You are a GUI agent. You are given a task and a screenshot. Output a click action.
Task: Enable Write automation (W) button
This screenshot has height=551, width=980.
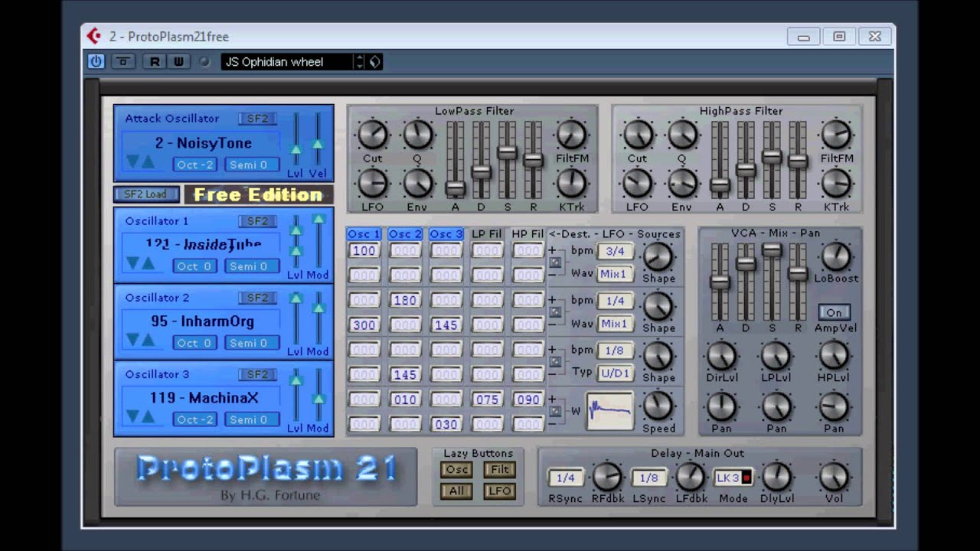pyautogui.click(x=178, y=62)
